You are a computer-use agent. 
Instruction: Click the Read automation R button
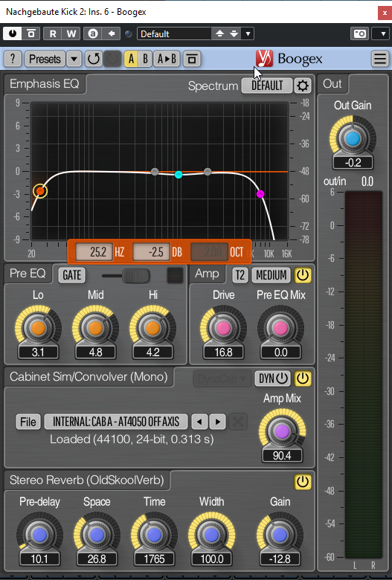coord(53,34)
